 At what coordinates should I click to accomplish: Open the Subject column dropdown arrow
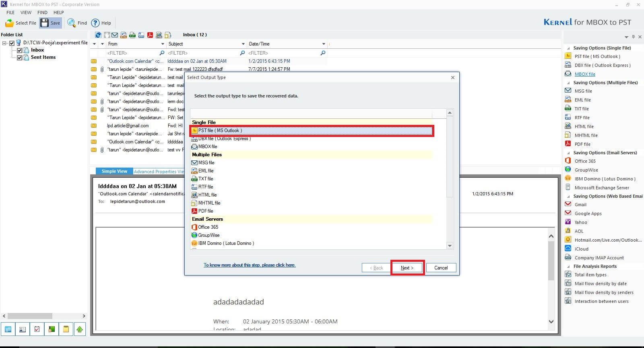pyautogui.click(x=243, y=44)
